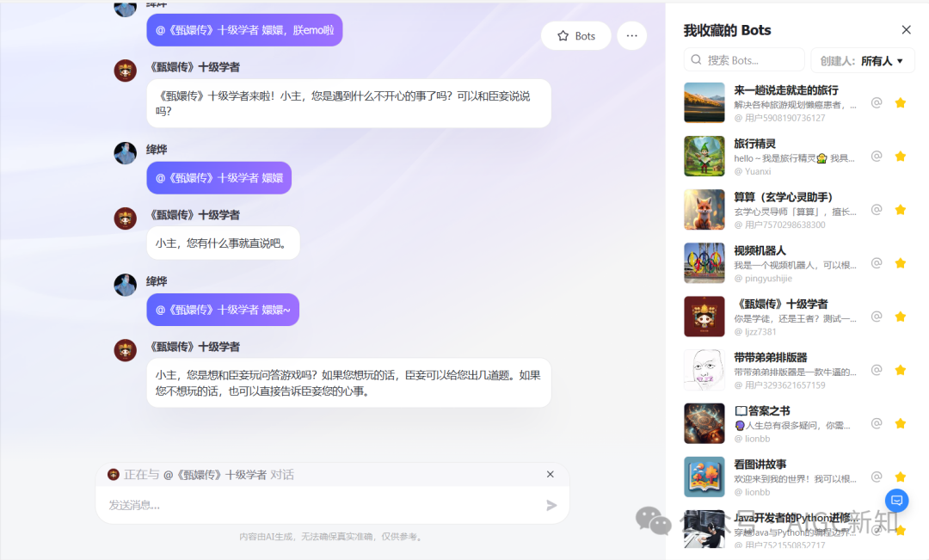Viewport: 929px width, 560px height.
Task: Click the 《甄嬛传》十级学者 avatar beside first reply
Action: (125, 71)
